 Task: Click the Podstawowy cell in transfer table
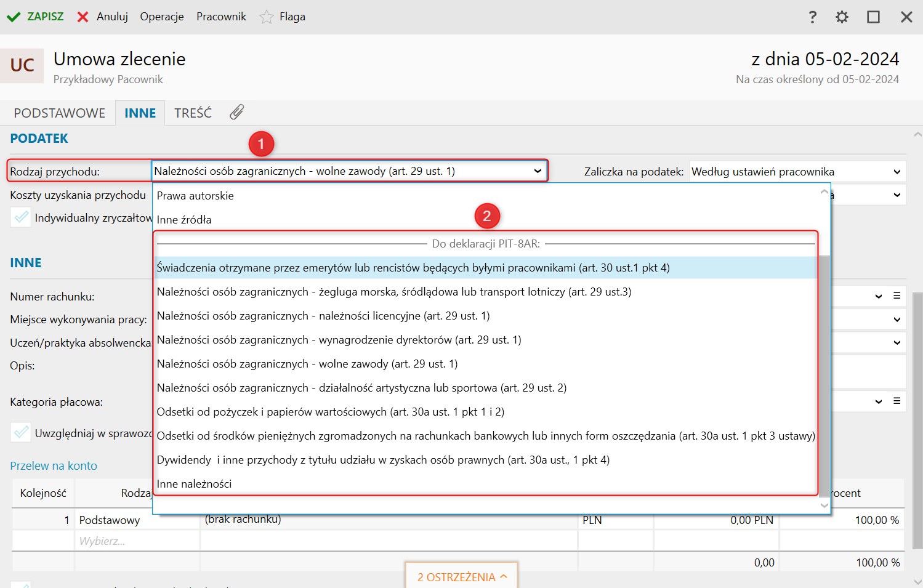click(137, 520)
